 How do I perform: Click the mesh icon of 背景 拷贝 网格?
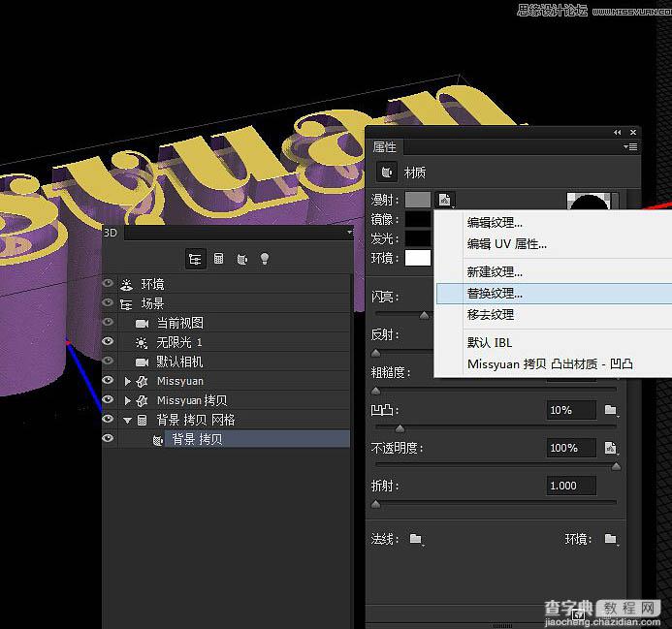(142, 420)
